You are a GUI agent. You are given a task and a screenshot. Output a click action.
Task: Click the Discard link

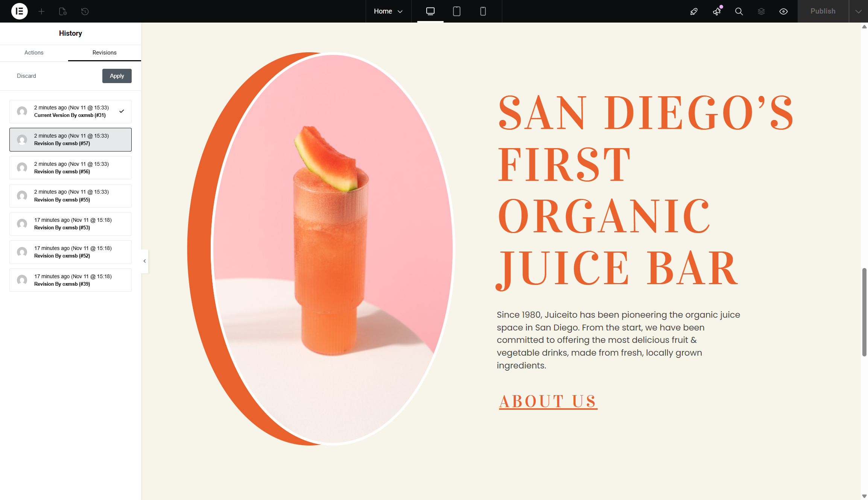26,76
